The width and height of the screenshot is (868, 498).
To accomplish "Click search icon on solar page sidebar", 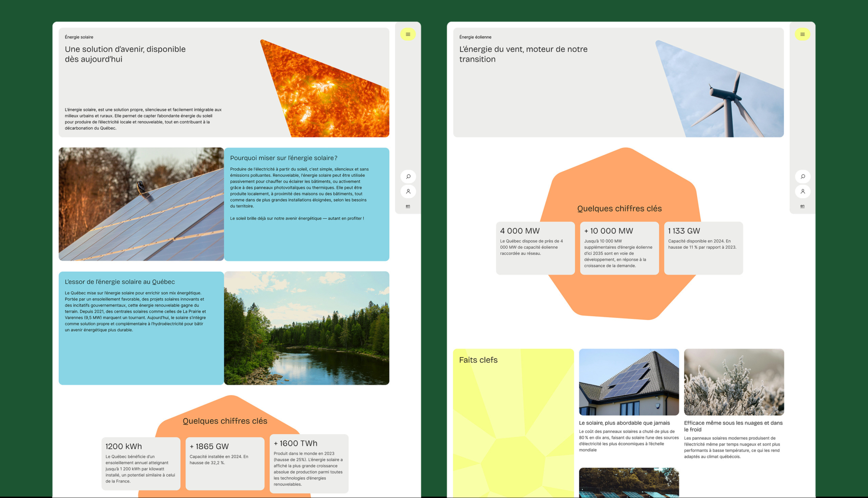I will (408, 176).
